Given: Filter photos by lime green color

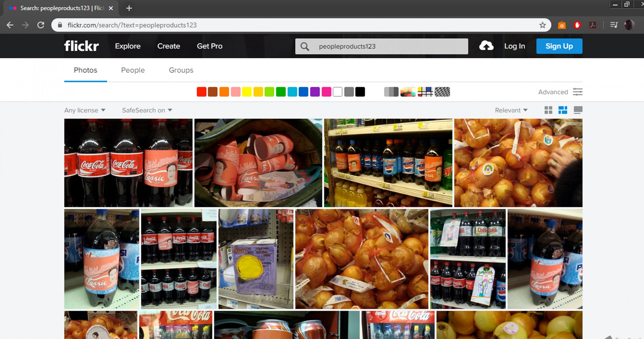Looking at the screenshot, I should [x=269, y=92].
